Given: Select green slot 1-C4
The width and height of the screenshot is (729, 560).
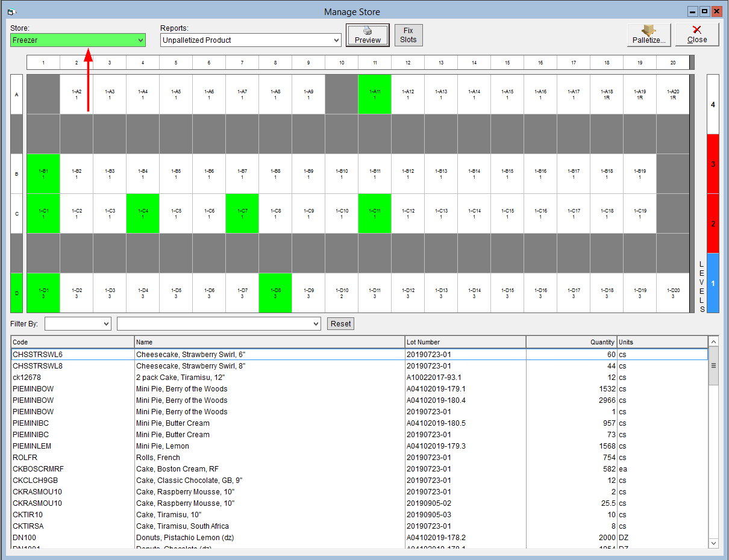Looking at the screenshot, I should [143, 214].
